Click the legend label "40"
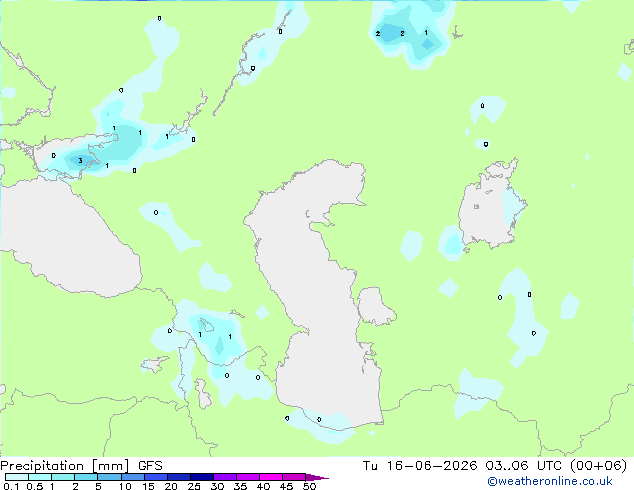 (x=263, y=486)
